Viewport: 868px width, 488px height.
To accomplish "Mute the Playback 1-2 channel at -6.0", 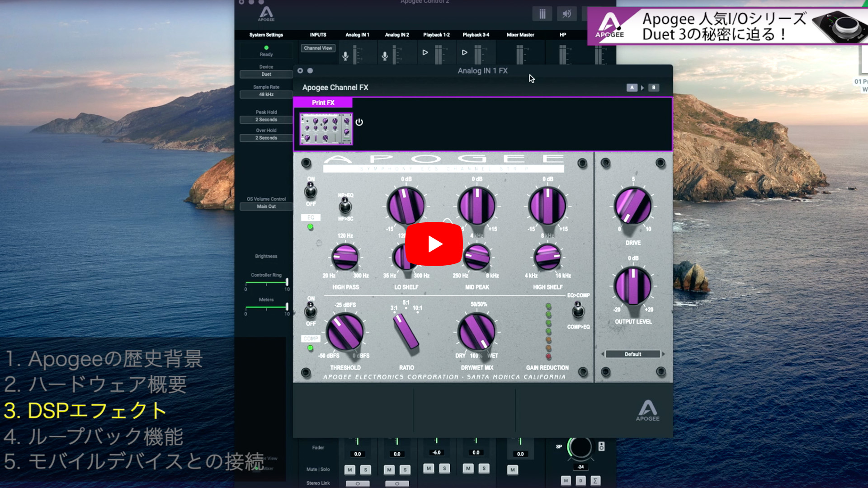I will (429, 469).
